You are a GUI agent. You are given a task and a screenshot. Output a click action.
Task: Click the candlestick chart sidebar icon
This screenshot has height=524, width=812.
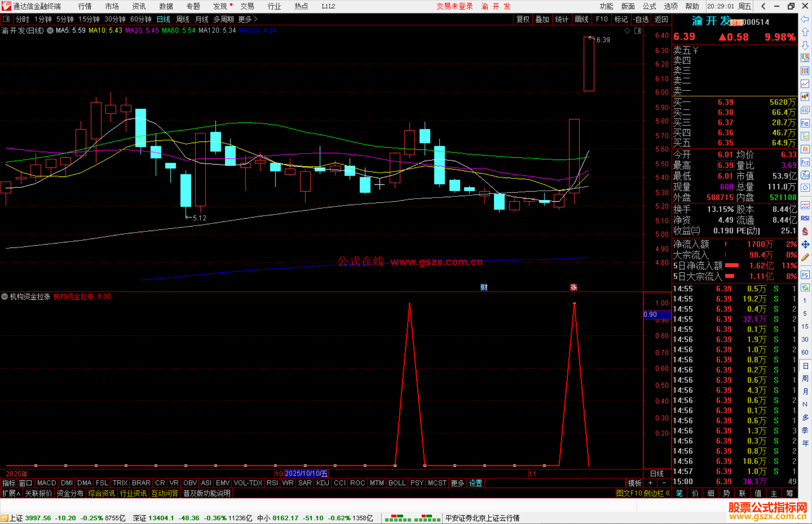pyautogui.click(x=805, y=97)
